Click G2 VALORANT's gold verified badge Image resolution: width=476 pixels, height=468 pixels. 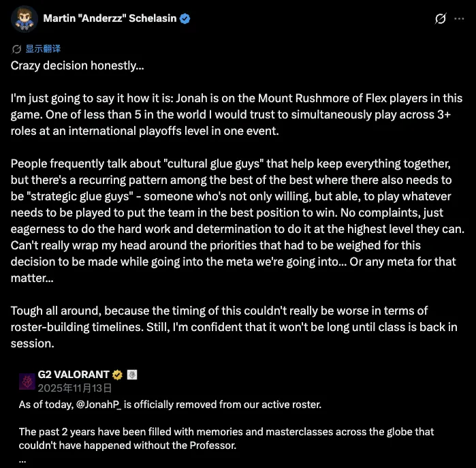[x=117, y=375]
